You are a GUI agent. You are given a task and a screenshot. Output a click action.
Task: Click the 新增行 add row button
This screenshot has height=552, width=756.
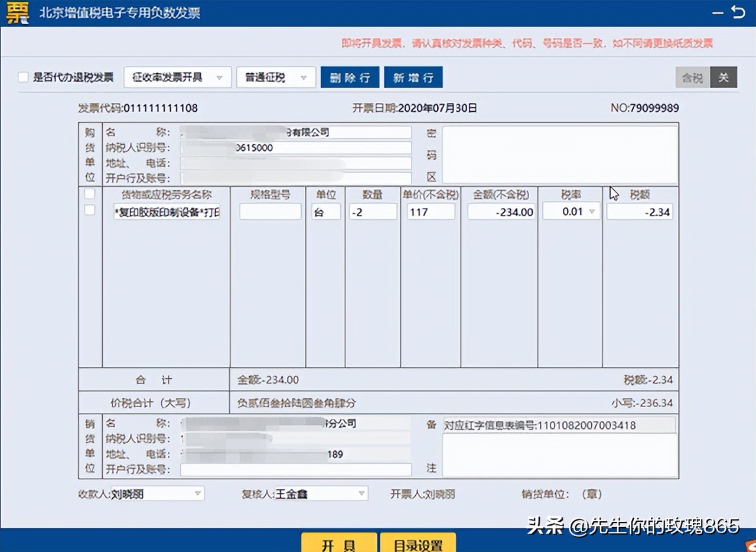click(413, 77)
